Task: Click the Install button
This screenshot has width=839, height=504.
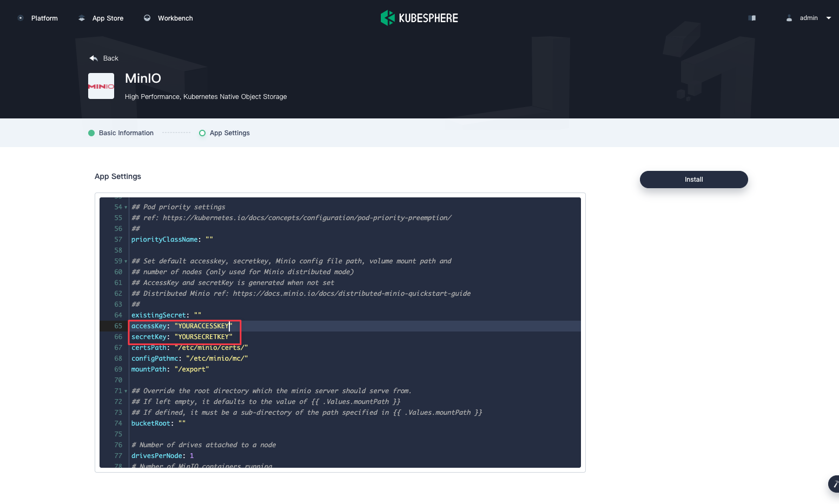Action: pyautogui.click(x=693, y=179)
